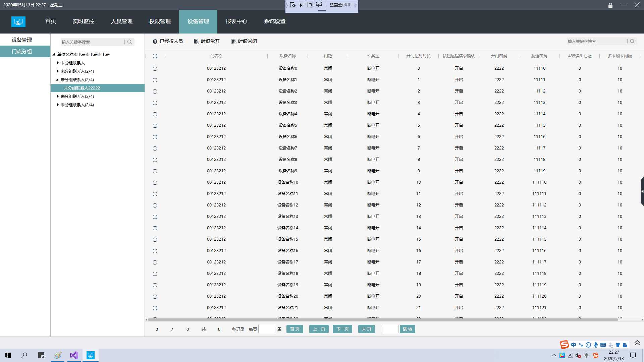
Task: Check the row for 设备名称0
Action: click(155, 69)
